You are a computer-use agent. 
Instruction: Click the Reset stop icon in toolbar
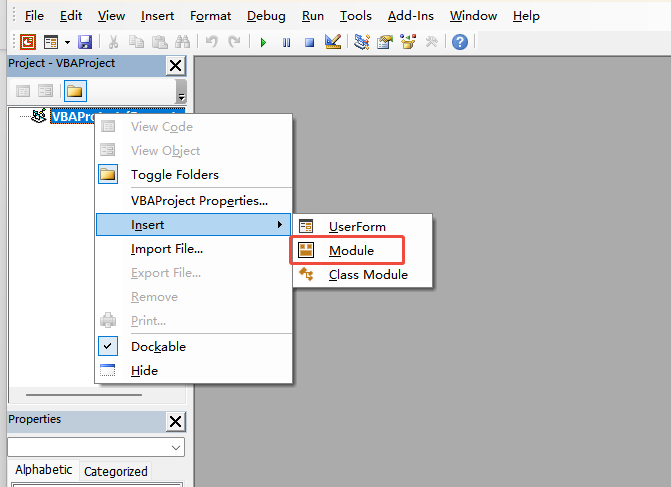point(309,42)
